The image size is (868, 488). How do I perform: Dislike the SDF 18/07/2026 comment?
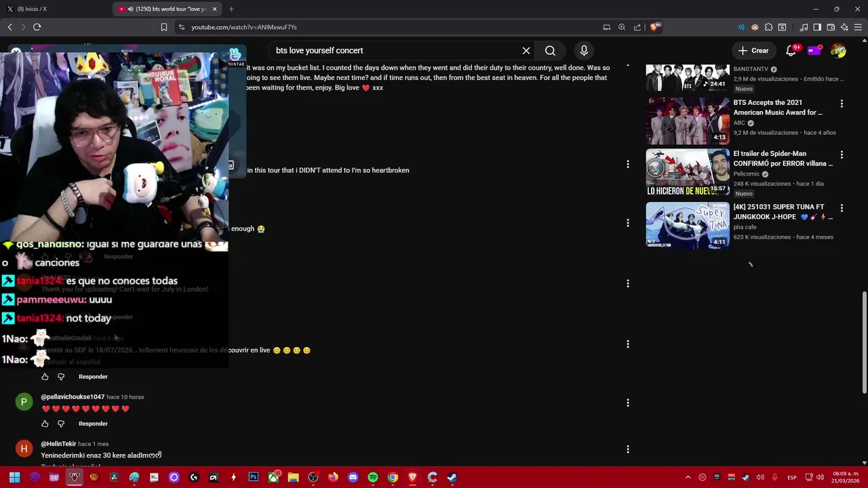61,377
